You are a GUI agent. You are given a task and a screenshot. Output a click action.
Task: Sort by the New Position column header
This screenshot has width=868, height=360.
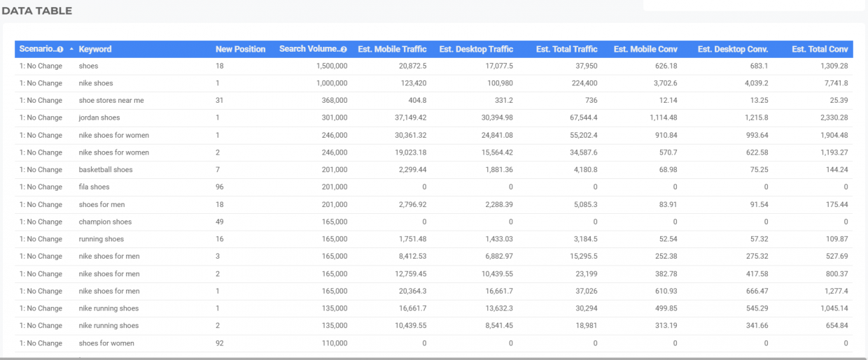(240, 49)
